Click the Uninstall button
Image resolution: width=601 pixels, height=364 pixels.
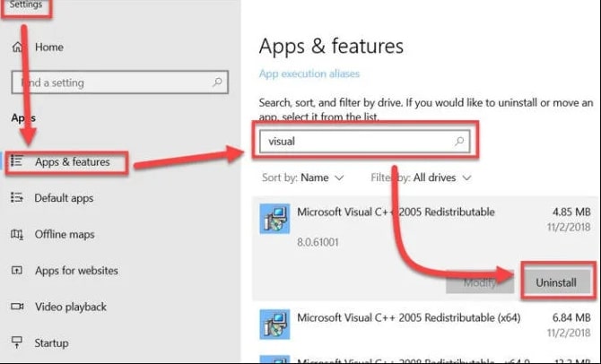(x=556, y=282)
